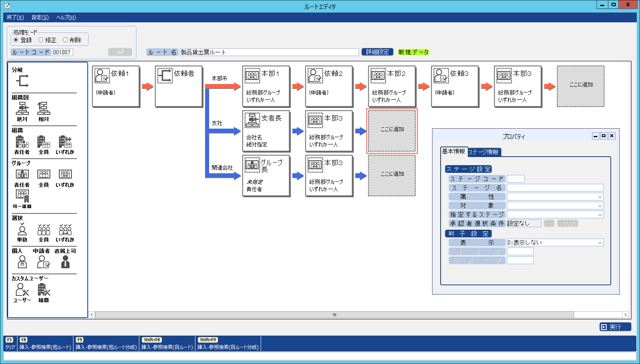
Task: Select the 登録 processing mode radio button
Action: coord(16,40)
